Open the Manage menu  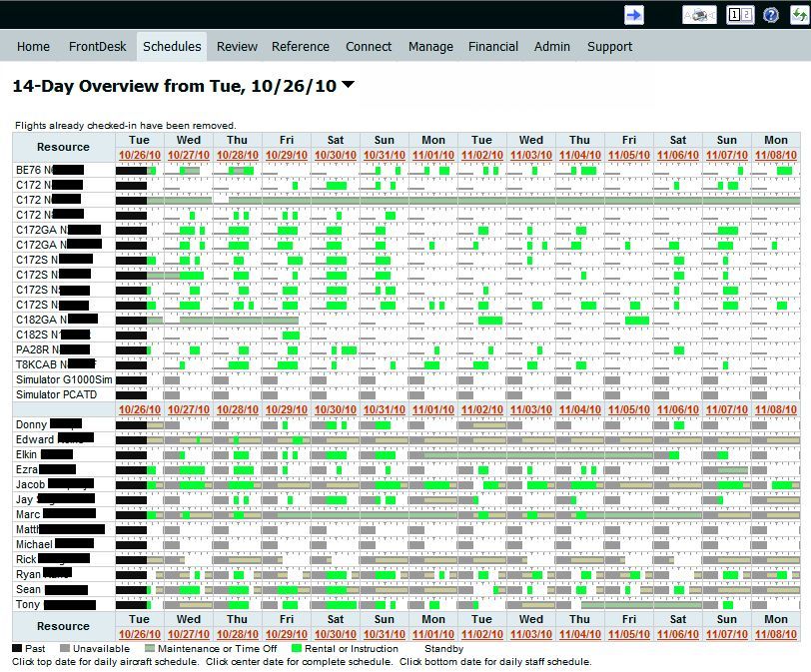tap(430, 47)
